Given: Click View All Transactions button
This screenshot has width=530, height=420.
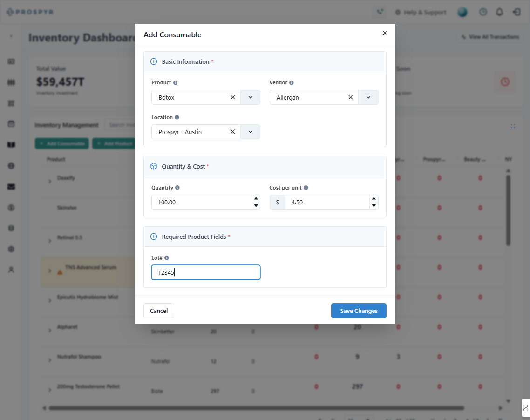Looking at the screenshot, I should [x=490, y=37].
